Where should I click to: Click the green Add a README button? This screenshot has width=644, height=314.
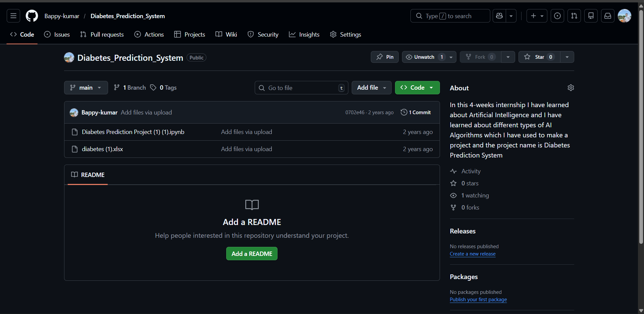click(x=252, y=254)
